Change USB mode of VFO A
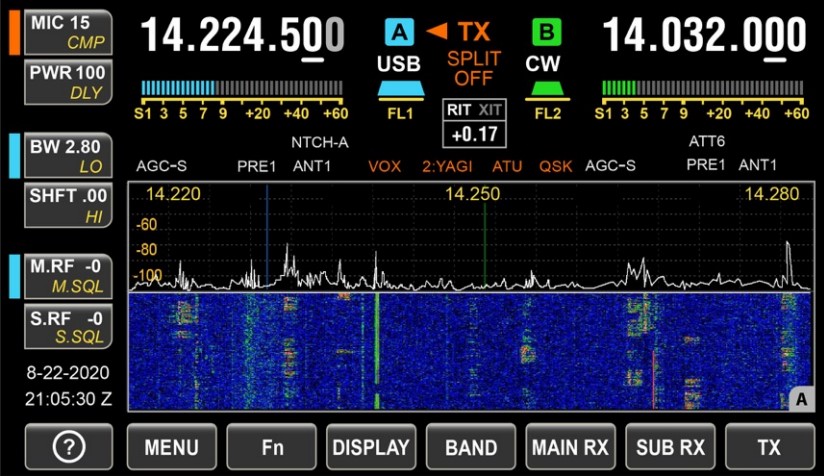The height and width of the screenshot is (476, 824). 399,64
